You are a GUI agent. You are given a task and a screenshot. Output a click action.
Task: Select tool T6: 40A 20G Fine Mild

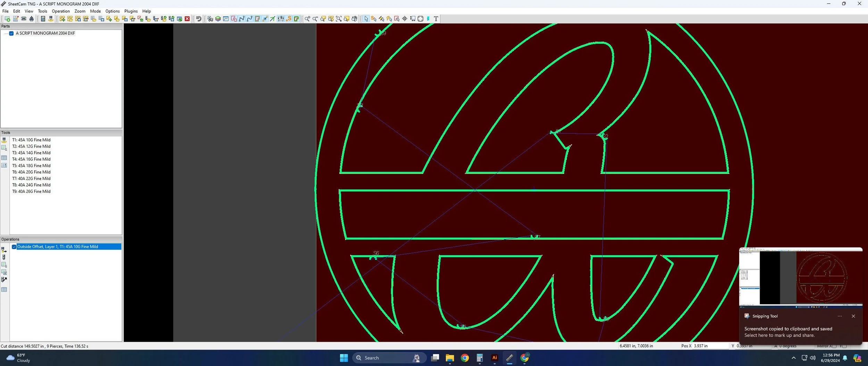[31, 172]
